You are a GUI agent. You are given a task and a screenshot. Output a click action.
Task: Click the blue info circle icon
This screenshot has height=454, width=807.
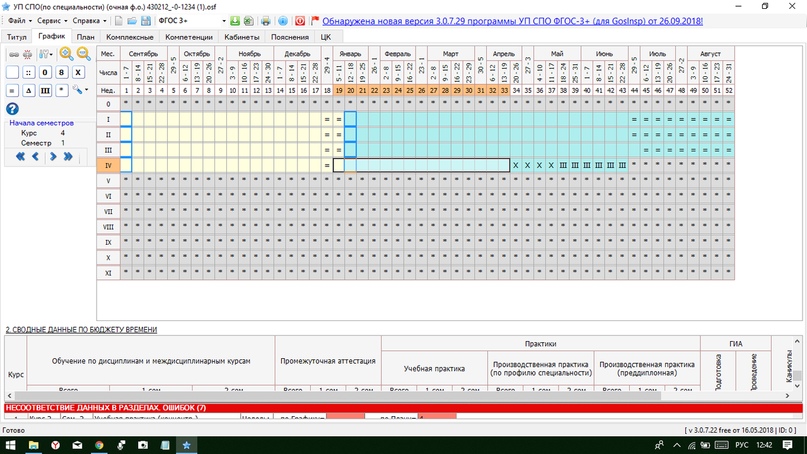coord(283,21)
